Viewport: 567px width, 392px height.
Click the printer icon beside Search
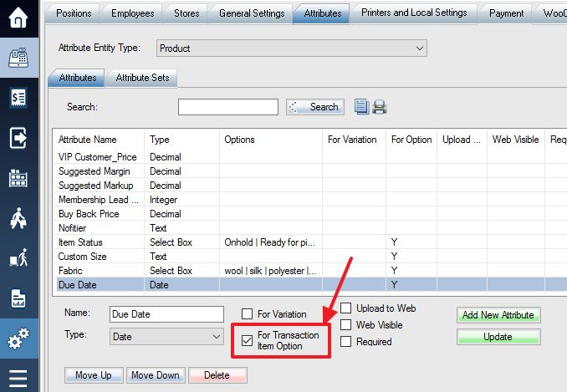(x=380, y=107)
